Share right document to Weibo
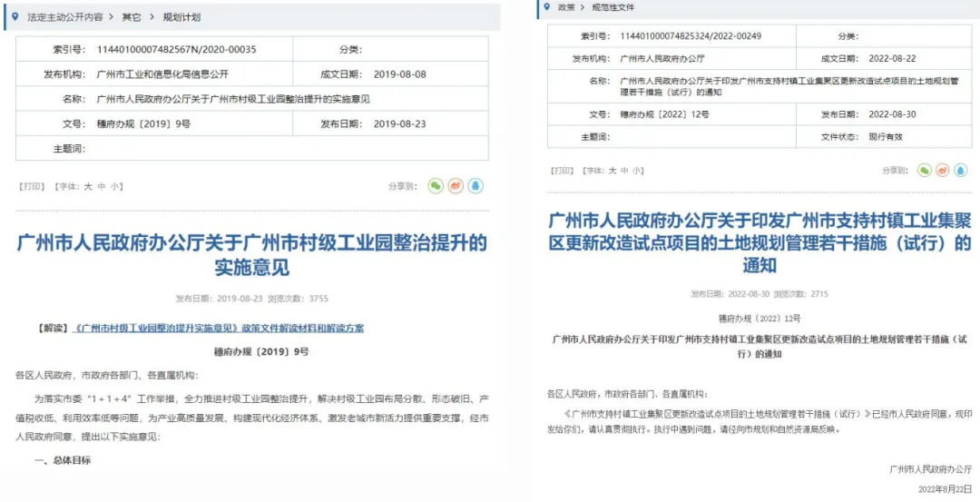980x502 pixels. pyautogui.click(x=943, y=170)
